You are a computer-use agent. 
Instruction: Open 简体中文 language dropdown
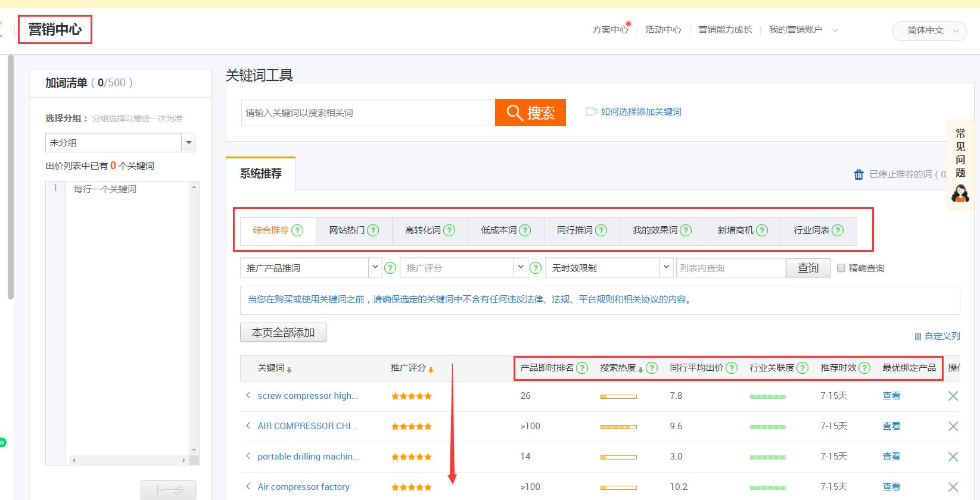[x=929, y=30]
